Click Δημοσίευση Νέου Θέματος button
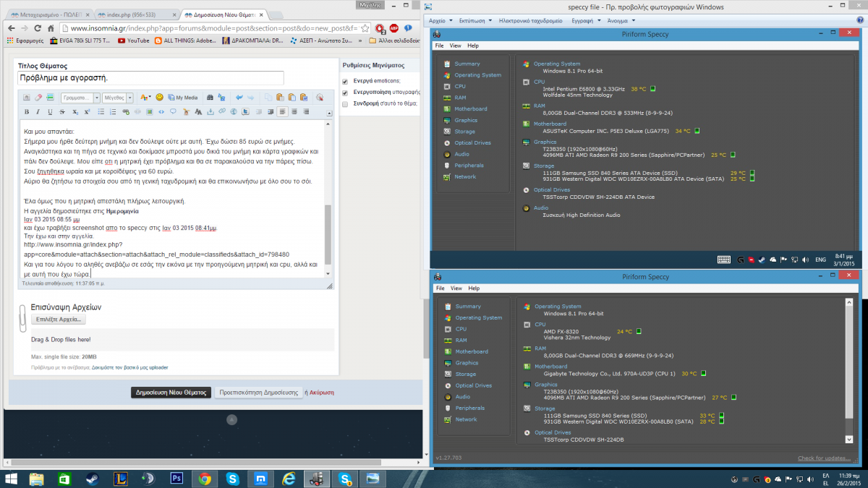 click(171, 393)
